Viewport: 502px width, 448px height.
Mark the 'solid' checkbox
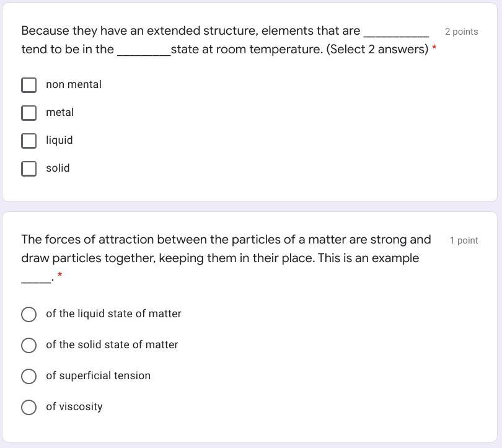29,169
